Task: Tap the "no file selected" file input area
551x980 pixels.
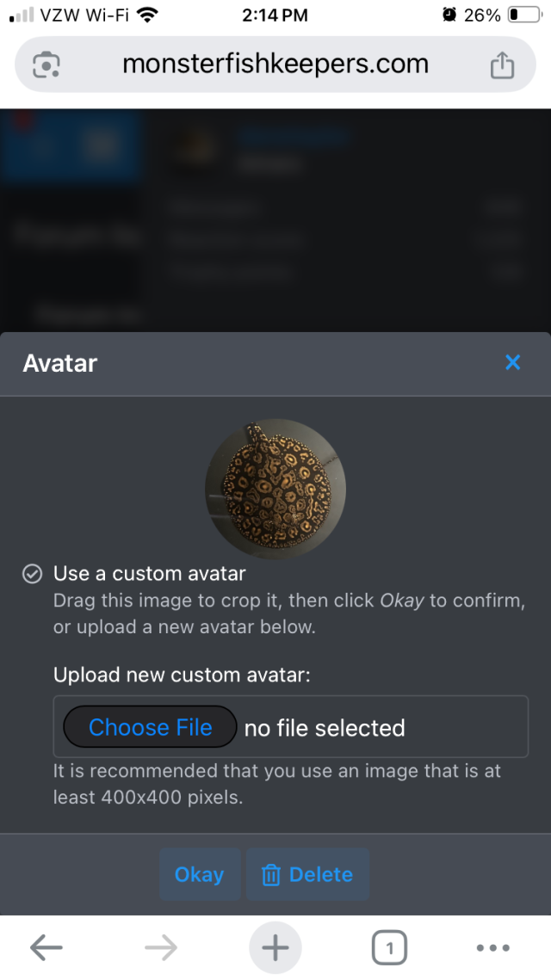Action: [325, 728]
